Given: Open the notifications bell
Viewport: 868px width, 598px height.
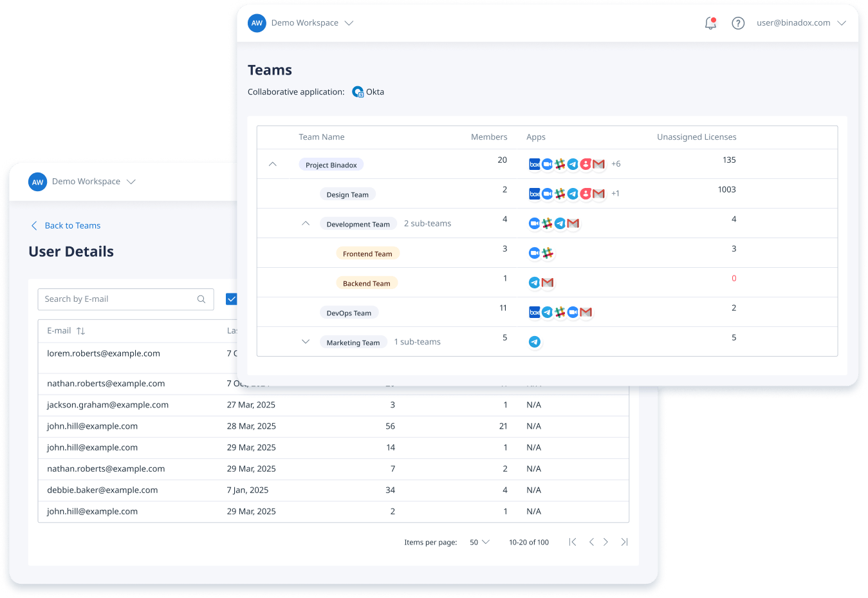Looking at the screenshot, I should click(710, 23).
